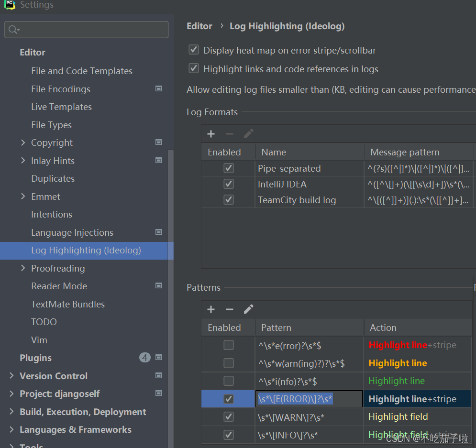The height and width of the screenshot is (448, 476).
Task: Expand the Inlay Hints tree node
Action: 23,160
